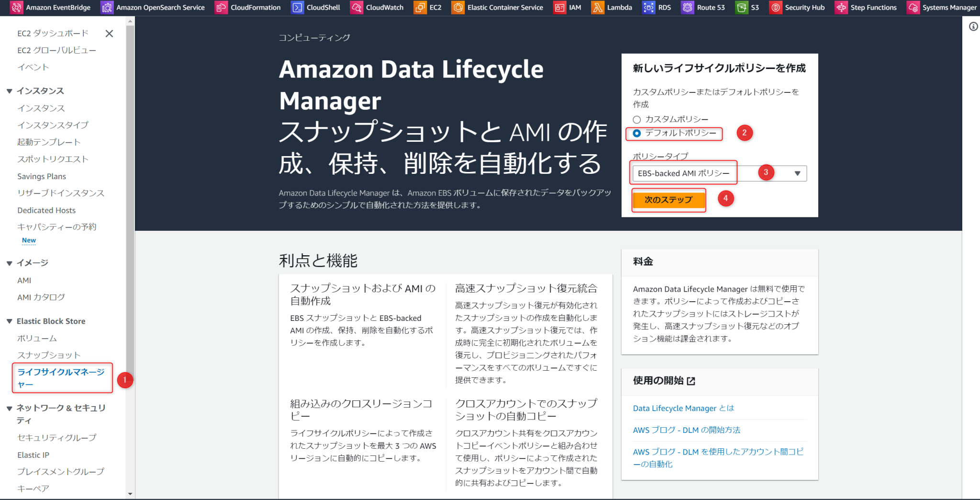Collapse the インスタンス section
Viewport: 980px width, 500px height.
coord(8,91)
